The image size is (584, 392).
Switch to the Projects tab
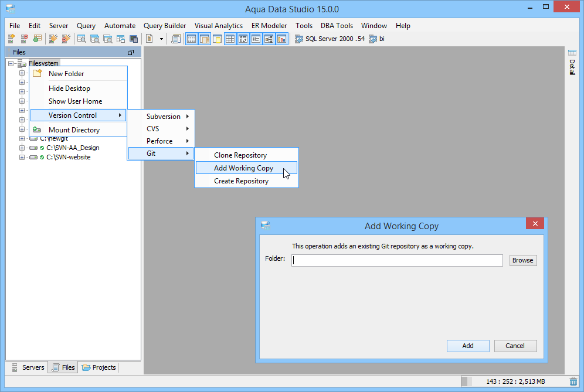99,367
